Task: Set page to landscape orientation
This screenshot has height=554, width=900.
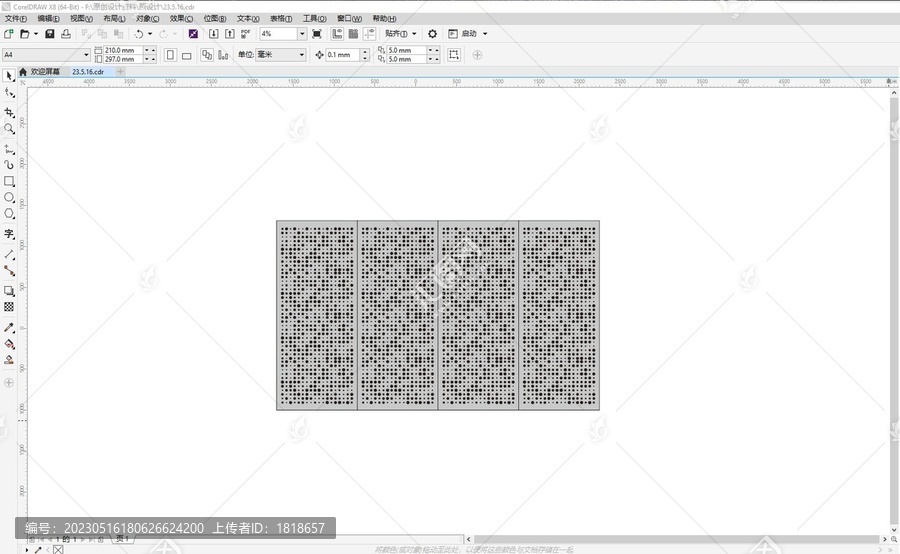Action: [x=187, y=55]
